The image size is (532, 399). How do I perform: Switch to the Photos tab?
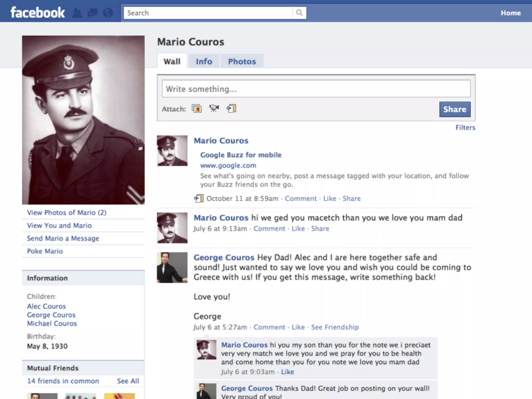pos(242,62)
